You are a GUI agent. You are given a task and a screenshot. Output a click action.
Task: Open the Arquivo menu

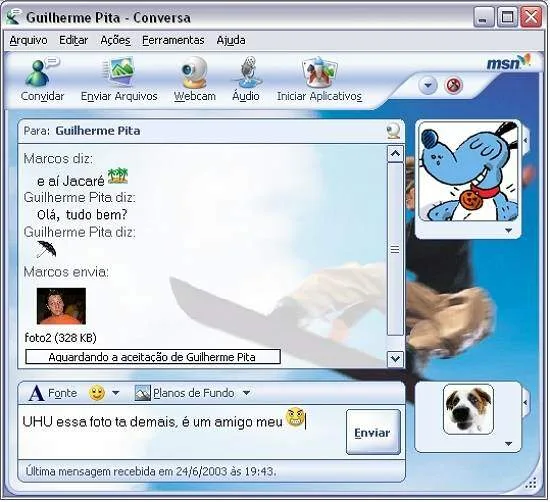pos(28,40)
